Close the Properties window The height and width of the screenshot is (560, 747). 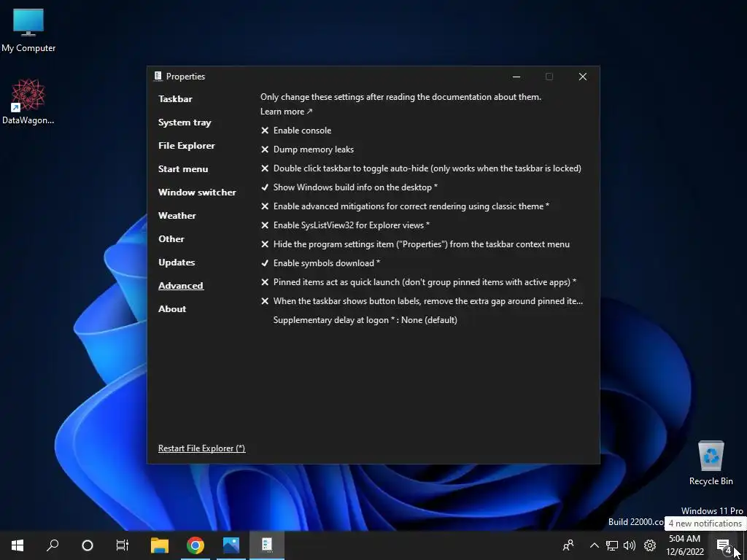coord(583,77)
